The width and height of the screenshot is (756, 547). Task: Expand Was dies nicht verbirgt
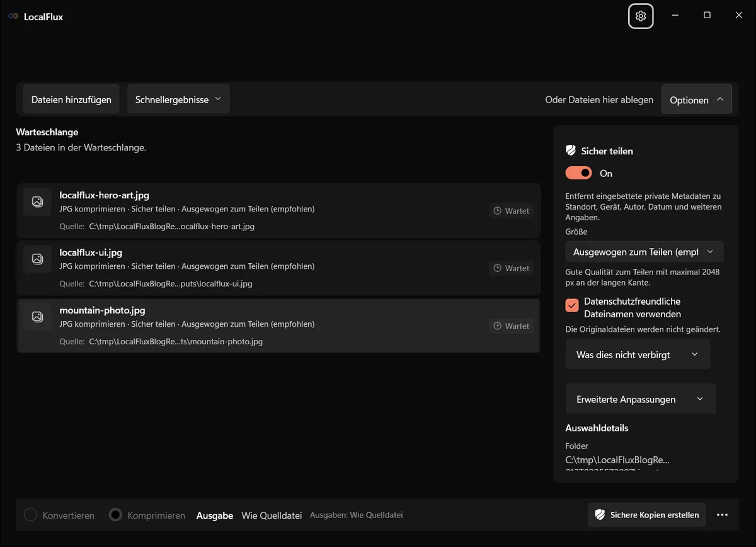638,354
